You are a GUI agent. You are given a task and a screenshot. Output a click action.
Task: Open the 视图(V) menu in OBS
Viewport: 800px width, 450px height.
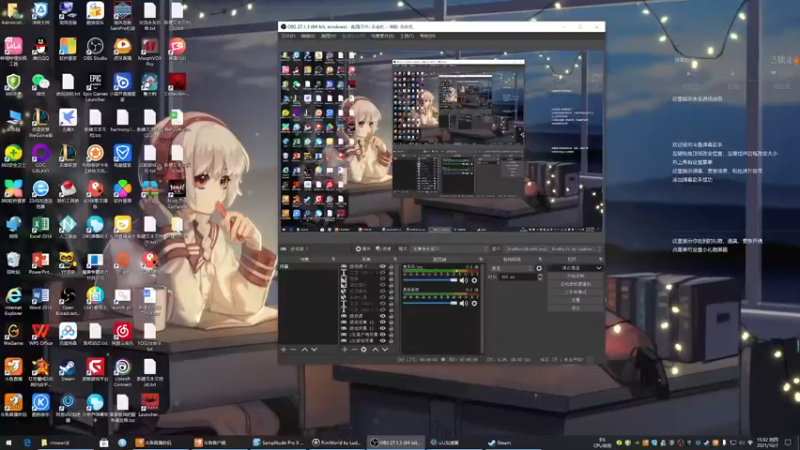tap(328, 36)
